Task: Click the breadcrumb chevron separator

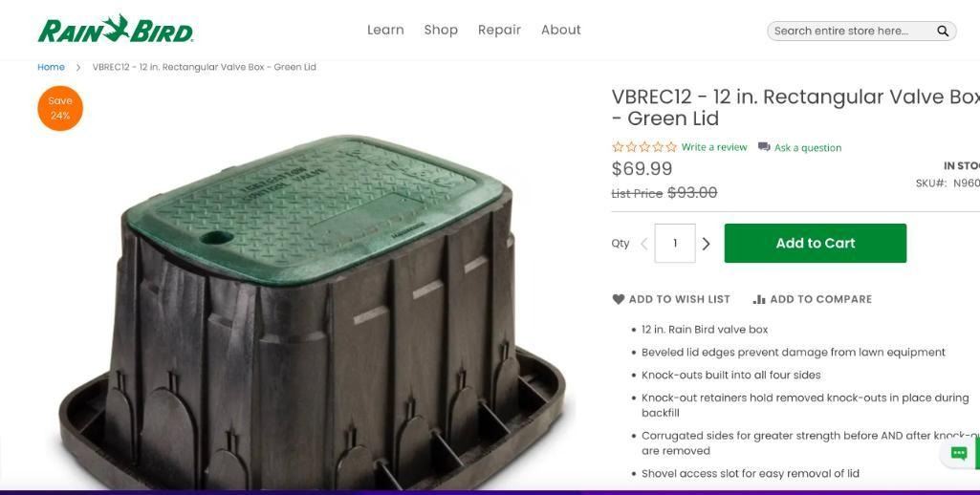Action: tap(78, 67)
